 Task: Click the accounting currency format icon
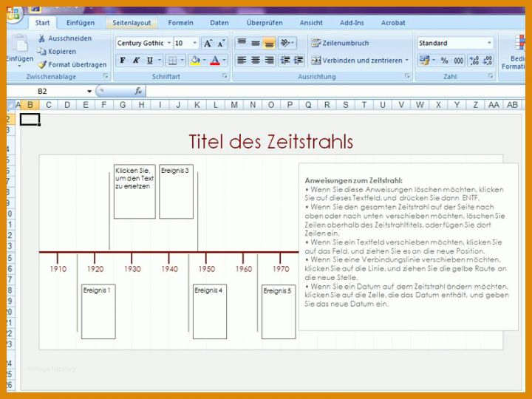coord(424,61)
